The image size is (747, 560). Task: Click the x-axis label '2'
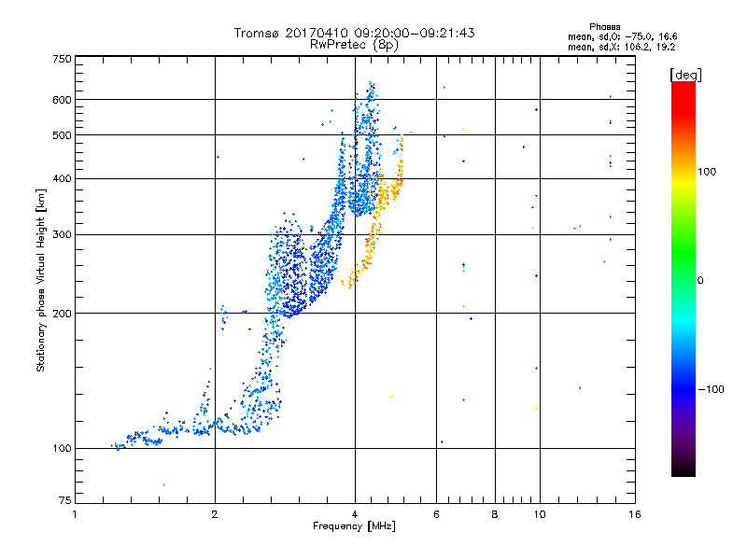(215, 515)
